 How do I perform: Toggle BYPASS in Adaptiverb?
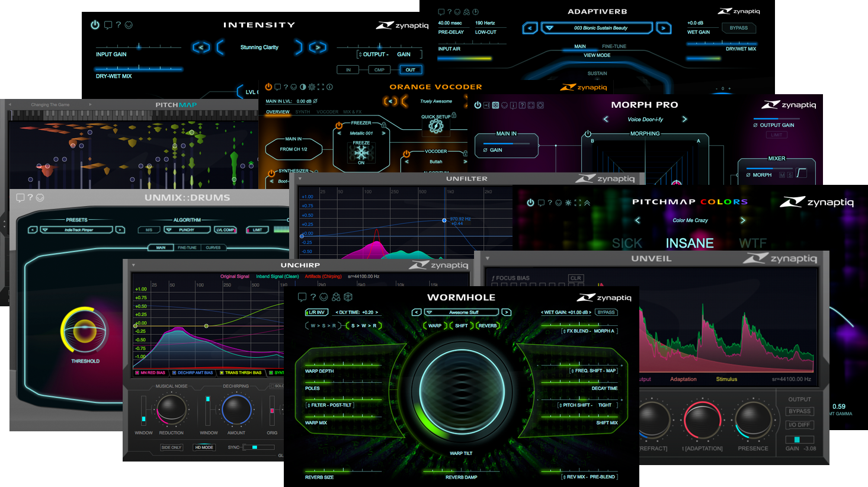739,28
